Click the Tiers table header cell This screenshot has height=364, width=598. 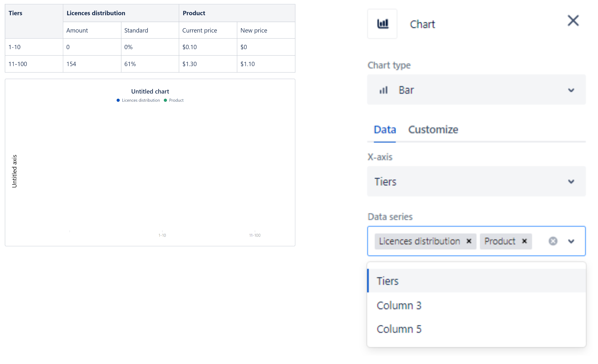click(34, 21)
